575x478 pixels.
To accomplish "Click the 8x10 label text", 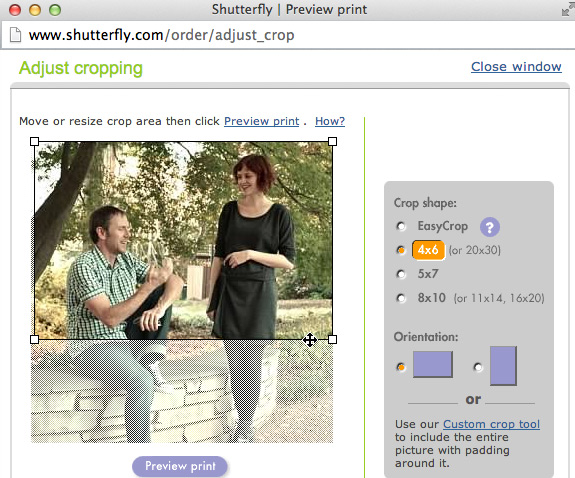I will pyautogui.click(x=432, y=298).
